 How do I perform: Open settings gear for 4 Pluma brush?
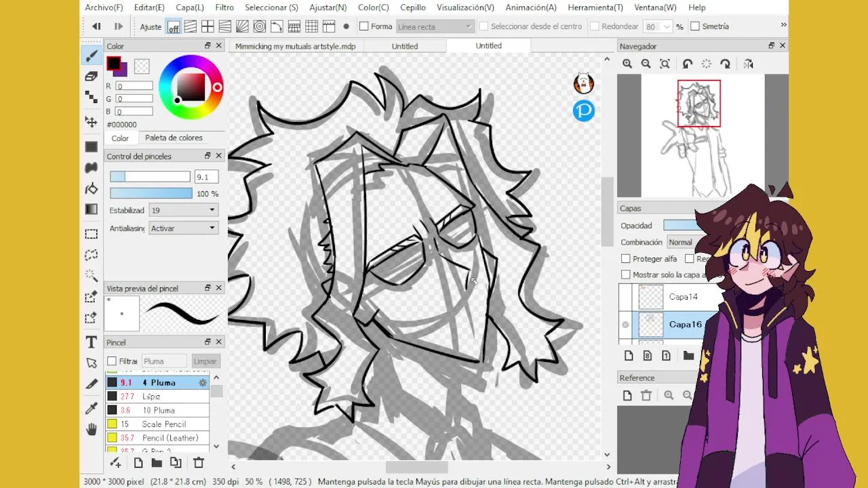202,383
